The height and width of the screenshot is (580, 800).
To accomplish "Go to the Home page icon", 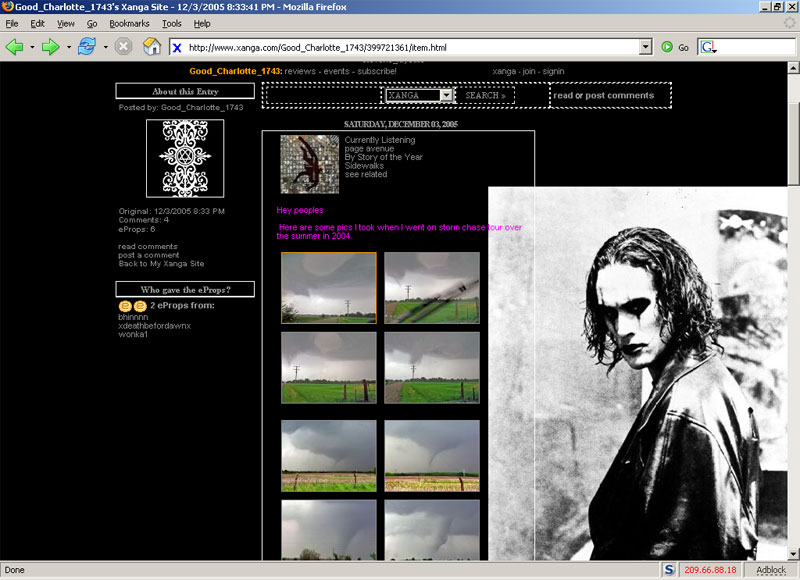I will (x=152, y=47).
